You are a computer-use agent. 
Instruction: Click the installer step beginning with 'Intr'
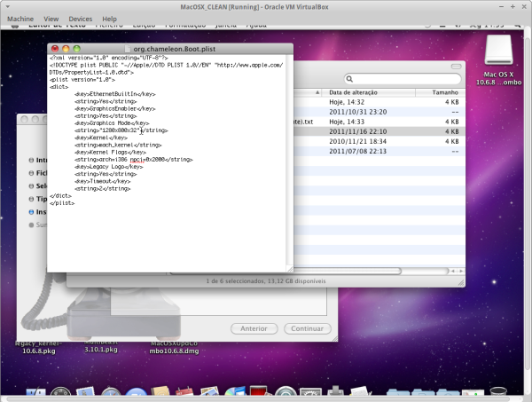coord(37,160)
